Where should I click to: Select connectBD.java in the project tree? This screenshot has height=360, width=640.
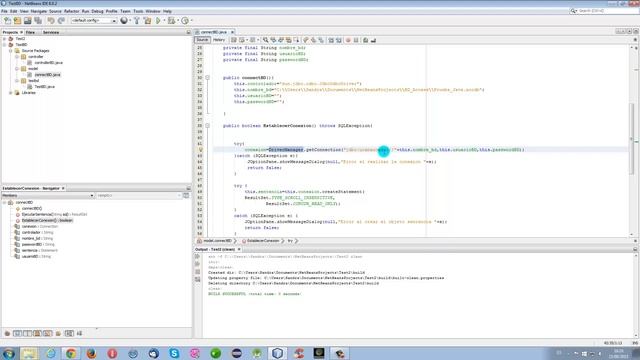coord(47,75)
